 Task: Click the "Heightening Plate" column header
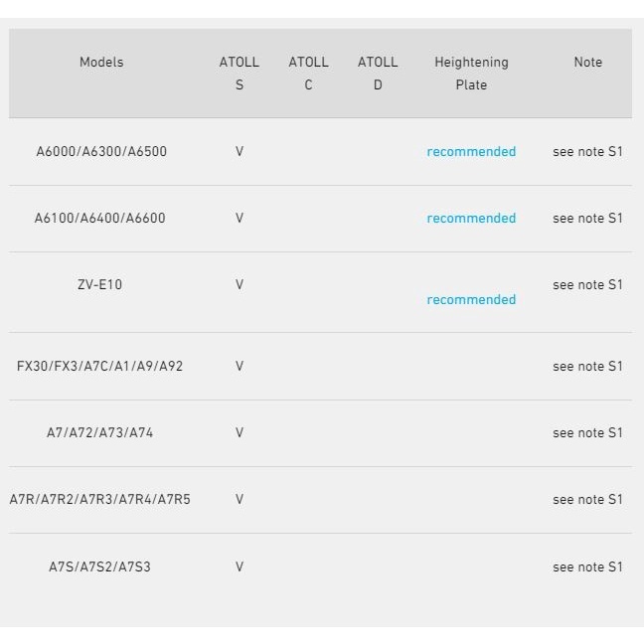click(471, 74)
